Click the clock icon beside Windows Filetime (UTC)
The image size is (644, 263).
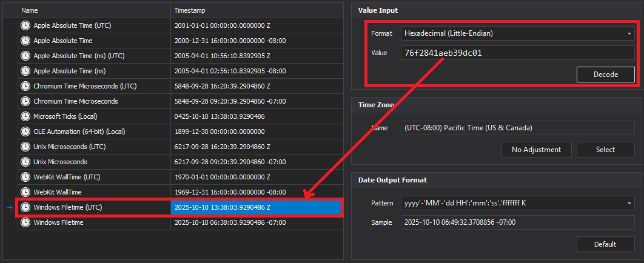click(x=25, y=207)
